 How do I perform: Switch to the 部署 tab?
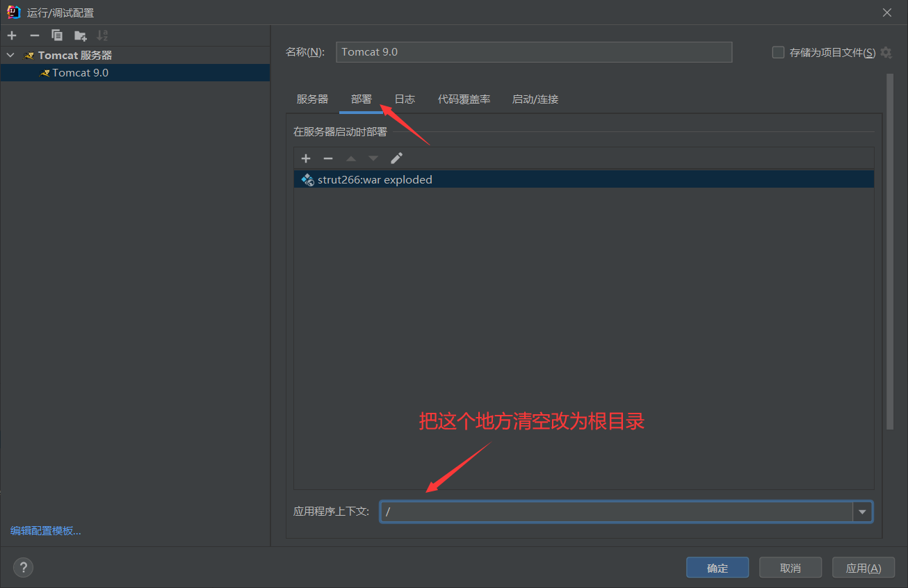tap(361, 99)
